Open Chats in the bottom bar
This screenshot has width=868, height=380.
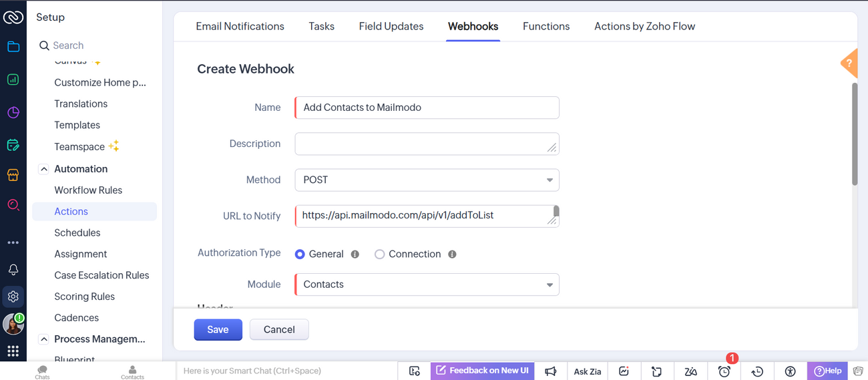point(42,372)
